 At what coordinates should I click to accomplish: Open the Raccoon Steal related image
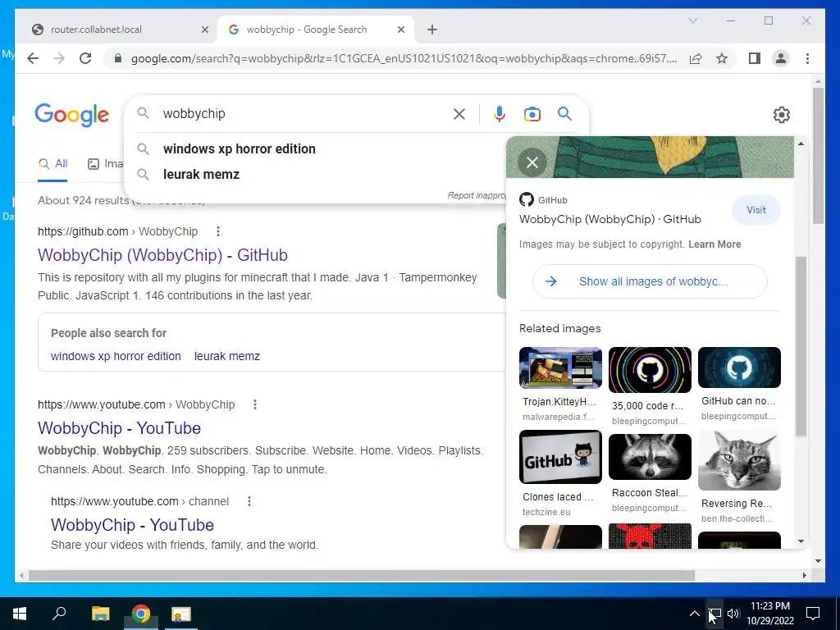pyautogui.click(x=650, y=457)
